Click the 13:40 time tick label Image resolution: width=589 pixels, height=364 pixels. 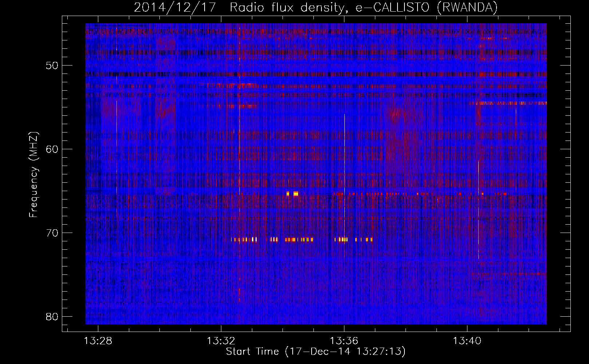click(x=467, y=341)
